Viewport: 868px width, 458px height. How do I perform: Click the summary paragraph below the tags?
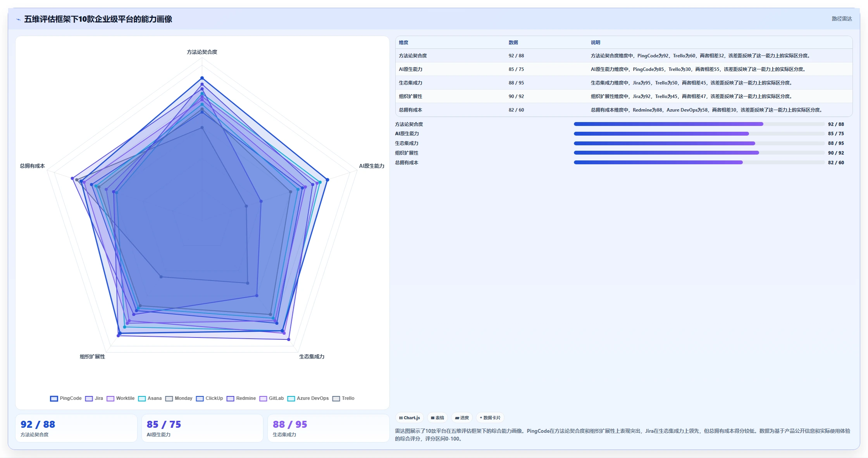tap(622, 435)
